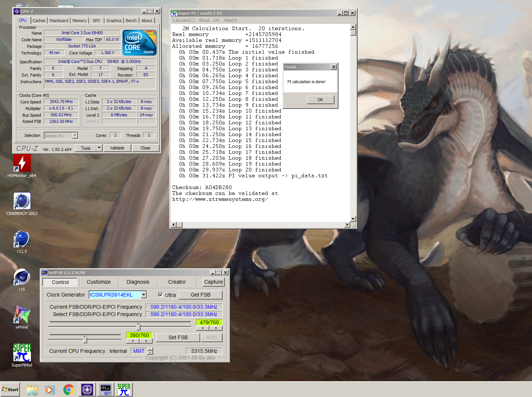Switch to the Bench tab in CPU-Z
532x397 pixels.
tap(131, 21)
